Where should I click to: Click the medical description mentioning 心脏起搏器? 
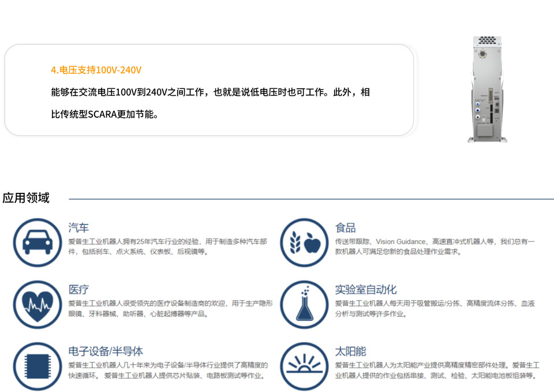170,308
